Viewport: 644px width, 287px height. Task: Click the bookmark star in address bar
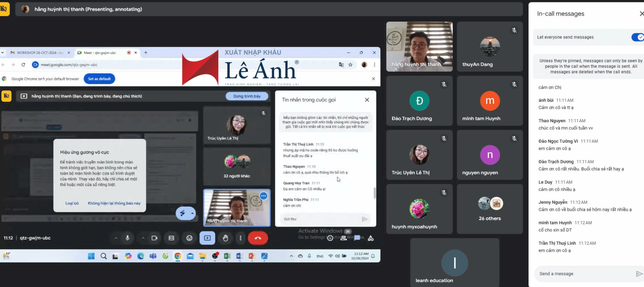click(x=350, y=65)
